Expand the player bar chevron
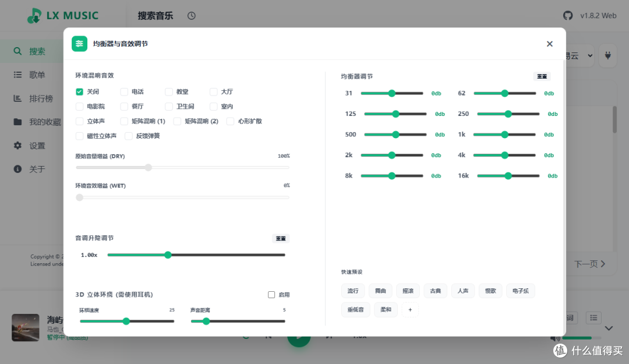This screenshot has height=364, width=629. click(x=609, y=328)
